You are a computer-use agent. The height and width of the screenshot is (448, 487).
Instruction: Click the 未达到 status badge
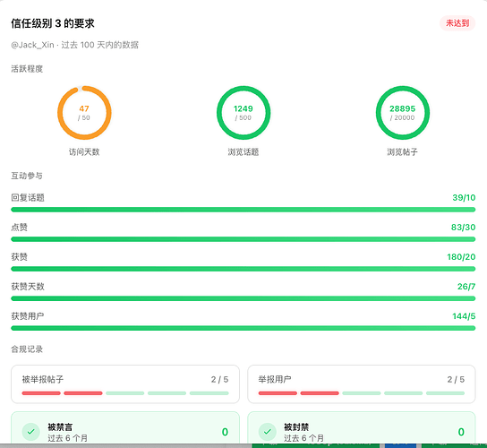[457, 23]
